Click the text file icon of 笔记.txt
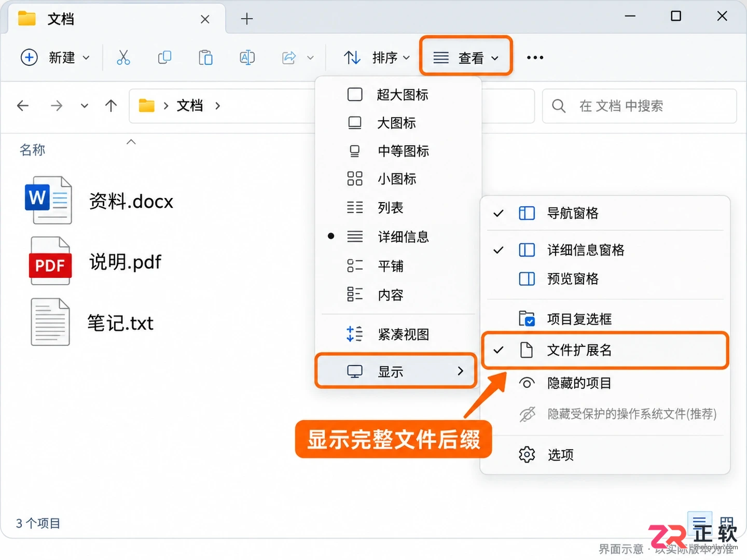The width and height of the screenshot is (747, 560). click(50, 322)
